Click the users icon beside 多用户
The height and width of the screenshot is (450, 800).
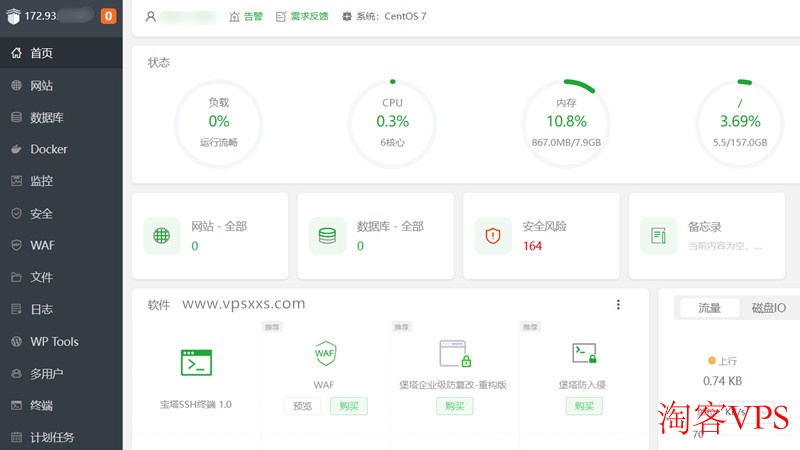(16, 373)
